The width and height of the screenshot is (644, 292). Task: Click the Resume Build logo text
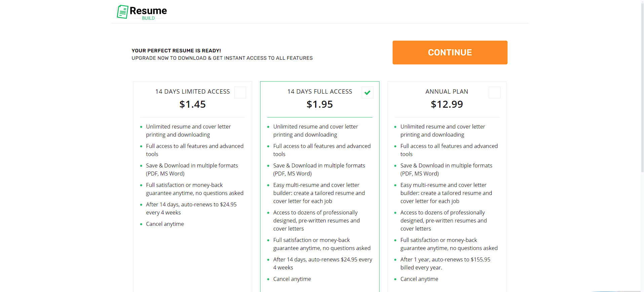click(148, 11)
